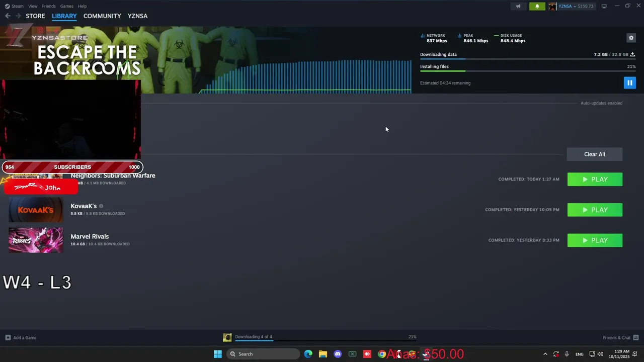
Task: Open Marvel Rivals game title
Action: [90, 236]
